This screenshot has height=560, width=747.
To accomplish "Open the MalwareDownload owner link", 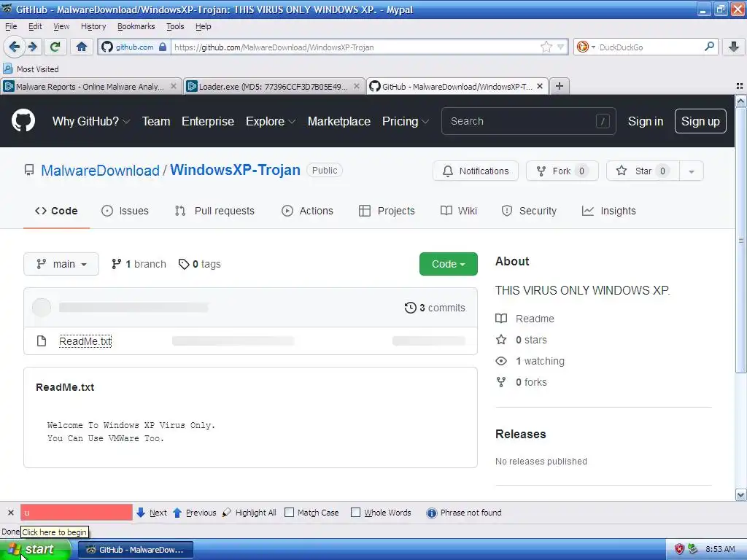I will click(100, 171).
